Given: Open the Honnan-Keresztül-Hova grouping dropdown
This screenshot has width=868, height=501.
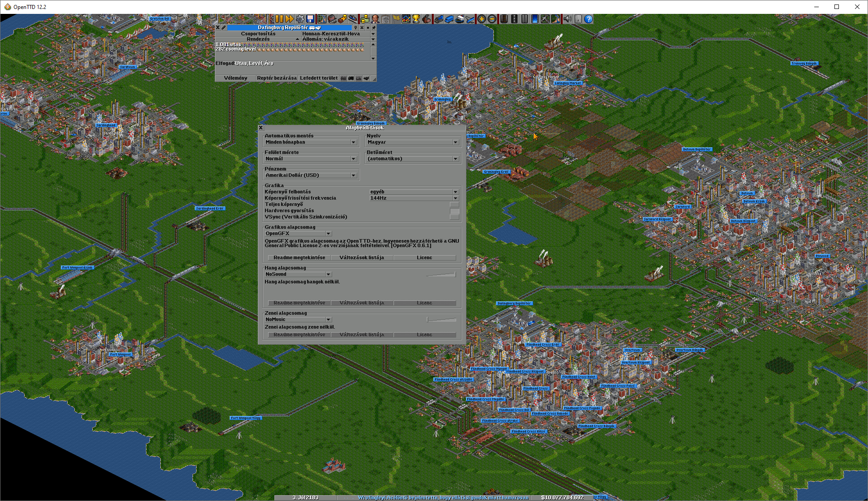Looking at the screenshot, I should pyautogui.click(x=338, y=34).
